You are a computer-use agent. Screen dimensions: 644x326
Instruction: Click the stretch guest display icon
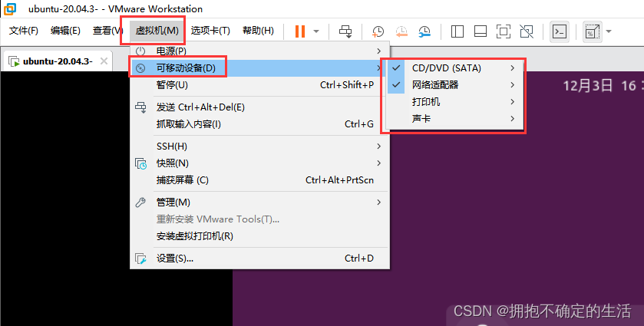point(593,31)
